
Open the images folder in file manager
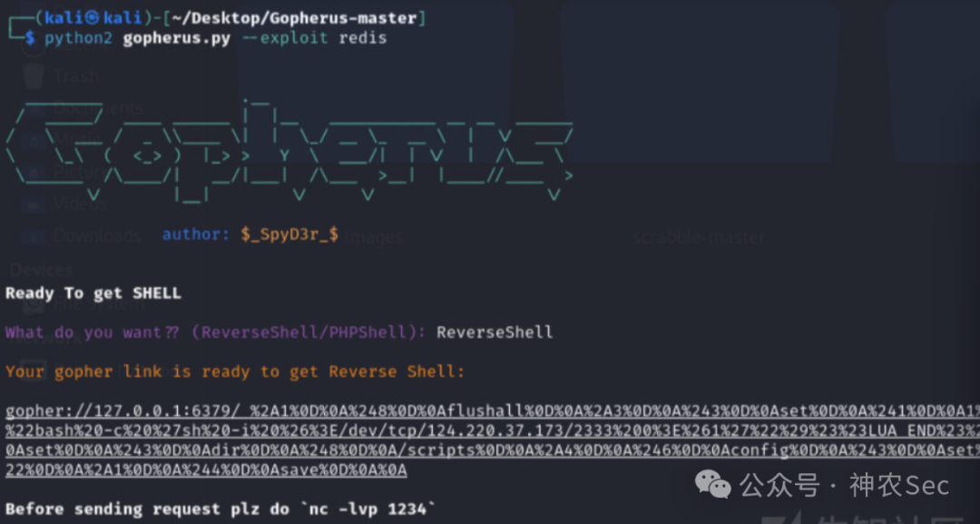pyautogui.click(x=374, y=237)
